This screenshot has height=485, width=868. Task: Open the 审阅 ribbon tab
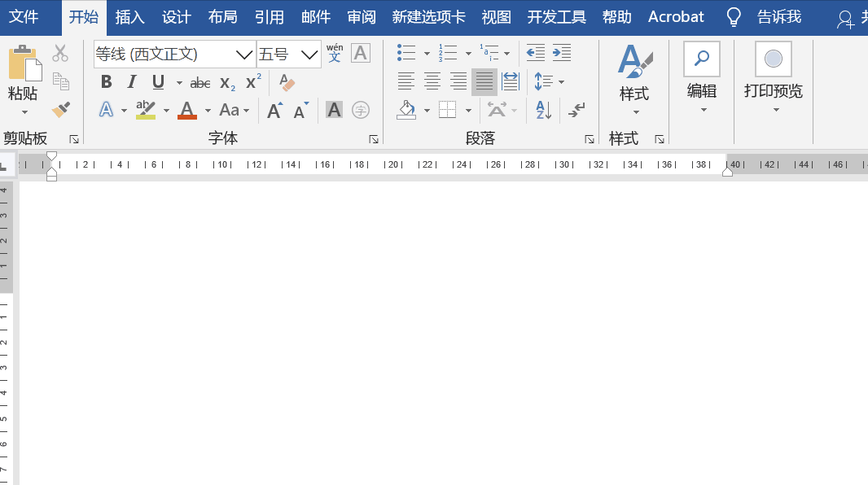tap(361, 16)
